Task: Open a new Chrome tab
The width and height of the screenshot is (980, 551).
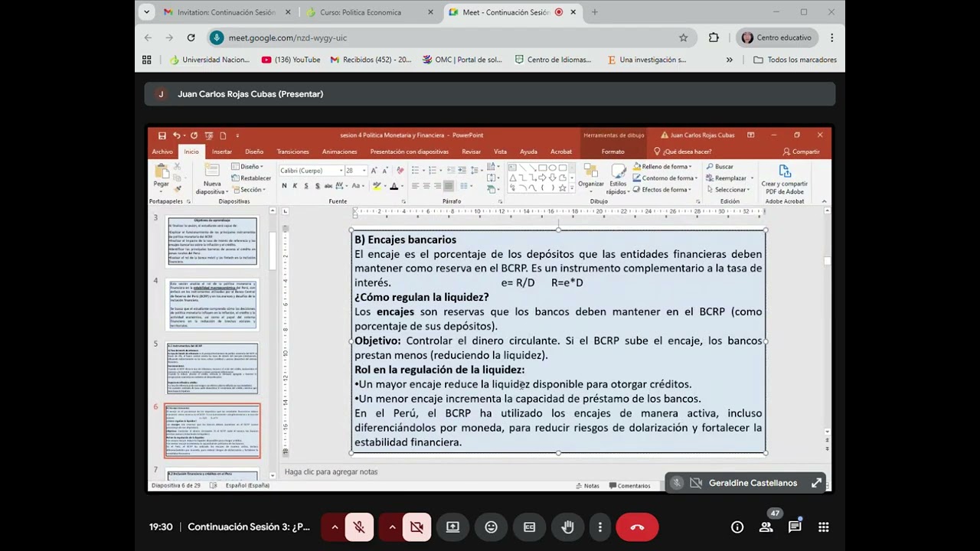Action: point(594,12)
